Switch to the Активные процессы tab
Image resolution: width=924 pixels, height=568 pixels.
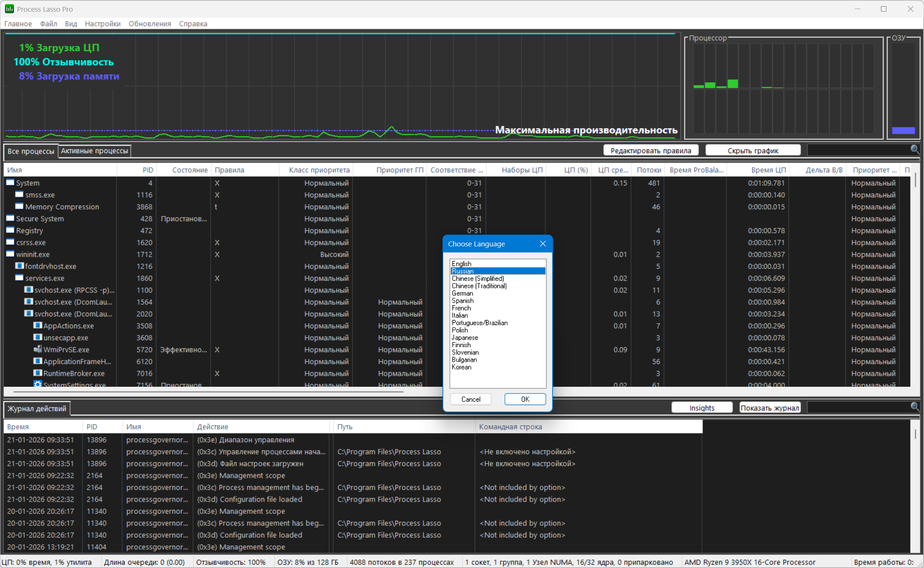pyautogui.click(x=95, y=151)
